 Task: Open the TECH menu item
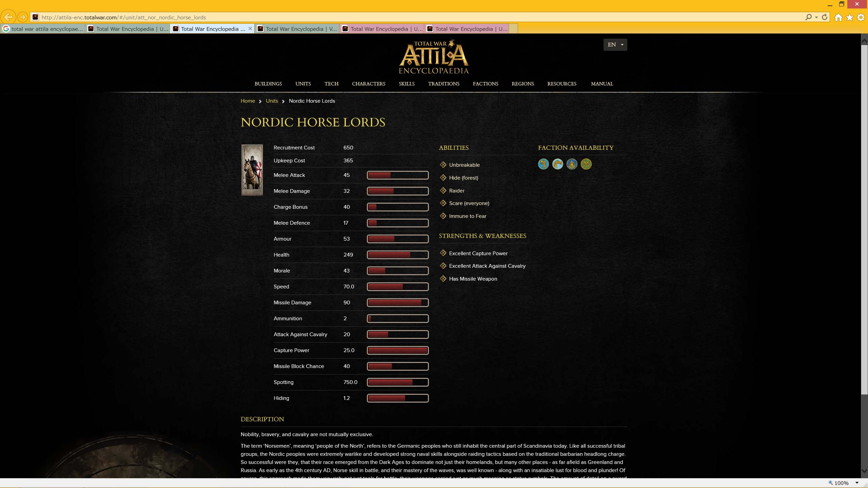pos(331,84)
